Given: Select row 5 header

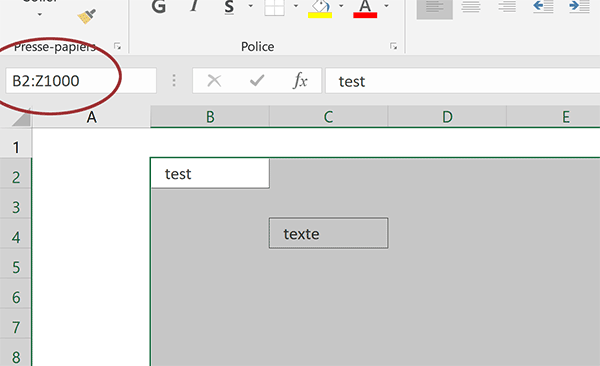Looking at the screenshot, I should [x=16, y=263].
